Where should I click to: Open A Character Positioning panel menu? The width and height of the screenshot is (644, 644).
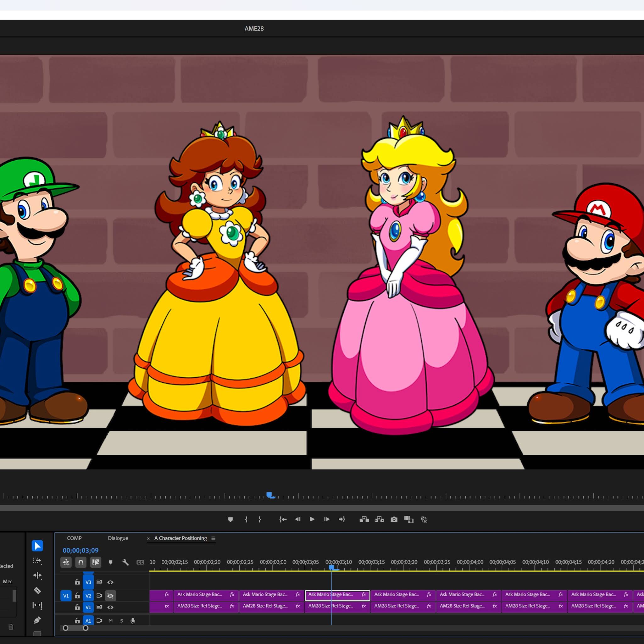click(213, 538)
